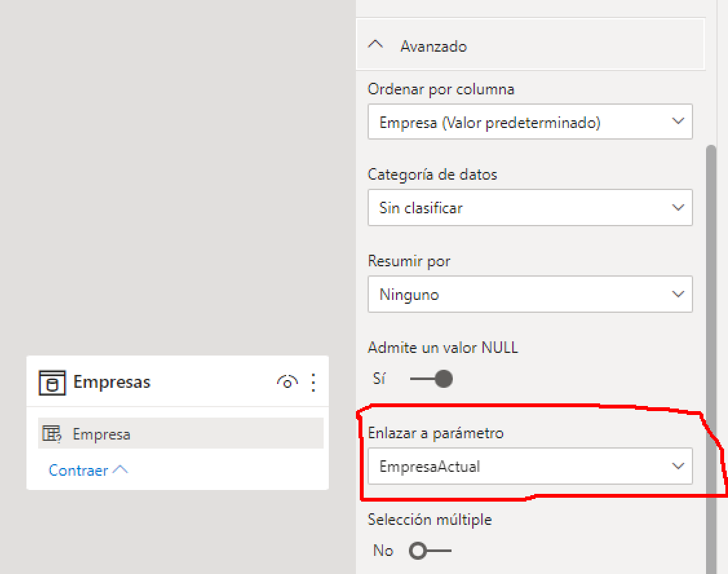Image resolution: width=728 pixels, height=574 pixels.
Task: Click the arrow on Ninguno dropdown
Action: [678, 294]
